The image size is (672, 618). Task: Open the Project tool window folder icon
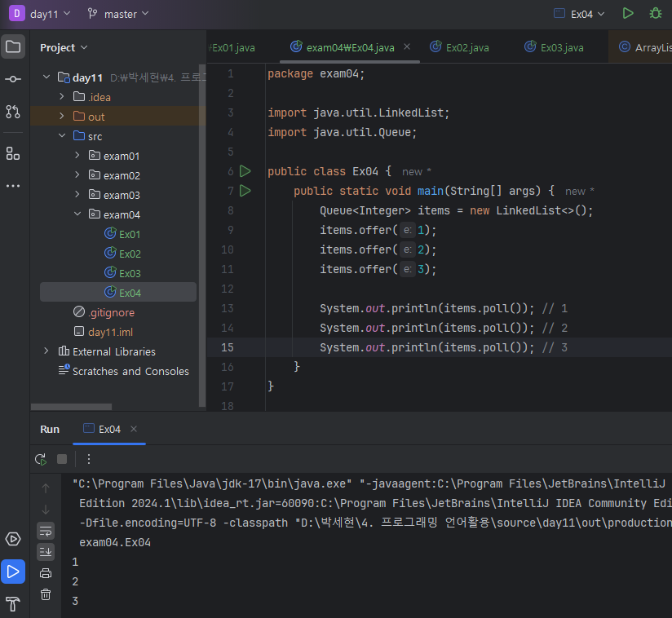coord(13,46)
